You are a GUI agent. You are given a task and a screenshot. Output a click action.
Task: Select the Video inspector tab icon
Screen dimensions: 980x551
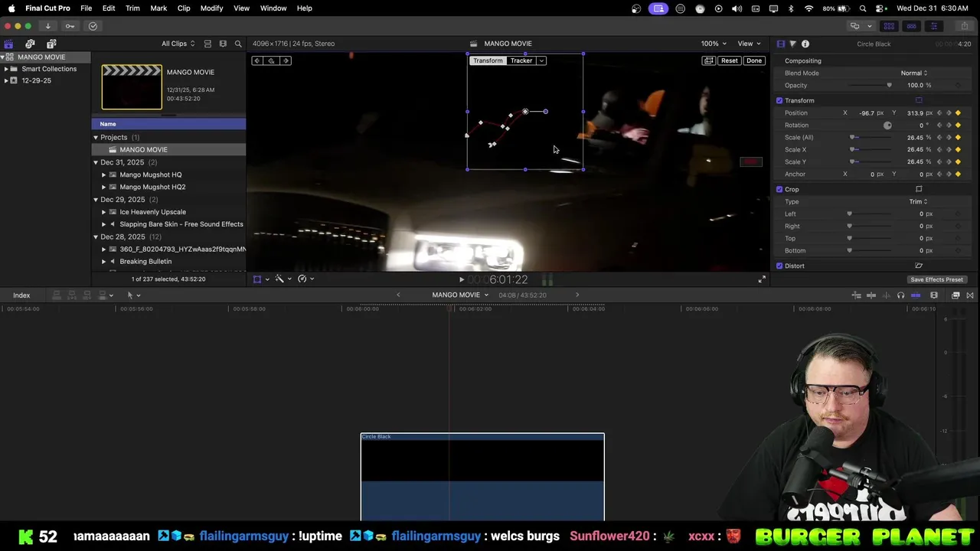[780, 44]
